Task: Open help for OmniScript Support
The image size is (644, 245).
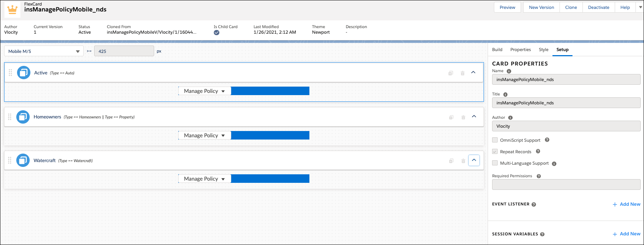Action: click(547, 140)
